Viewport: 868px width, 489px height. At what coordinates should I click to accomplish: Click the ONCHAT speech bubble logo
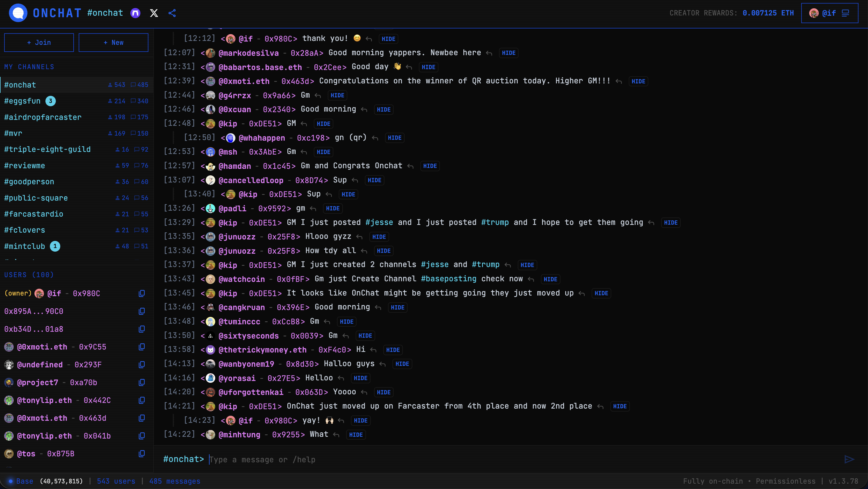18,13
